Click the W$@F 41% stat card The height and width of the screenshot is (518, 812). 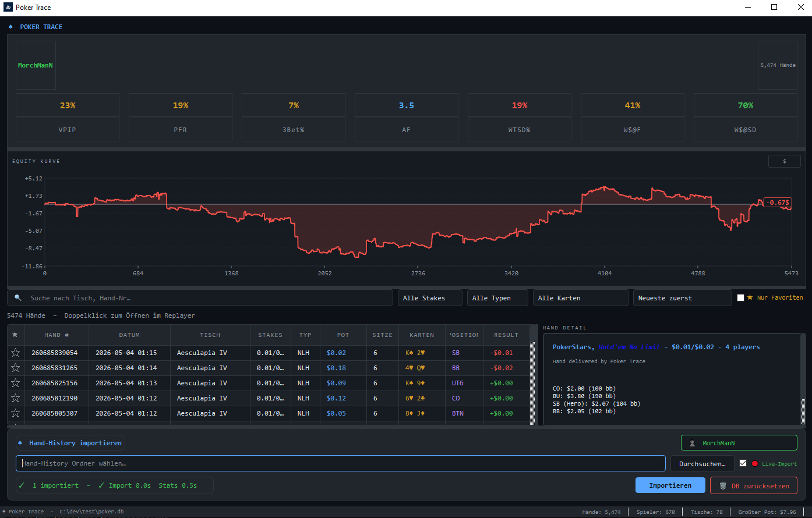[633, 117]
